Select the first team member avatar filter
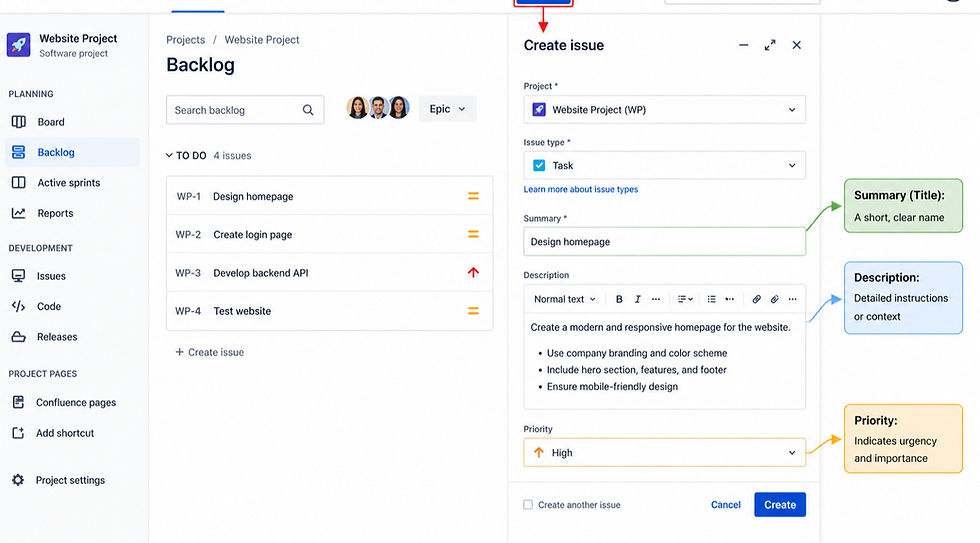 click(358, 108)
